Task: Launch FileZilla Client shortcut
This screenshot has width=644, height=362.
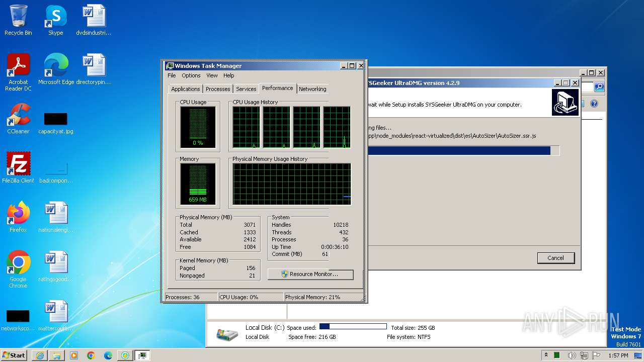Action: pos(18,168)
